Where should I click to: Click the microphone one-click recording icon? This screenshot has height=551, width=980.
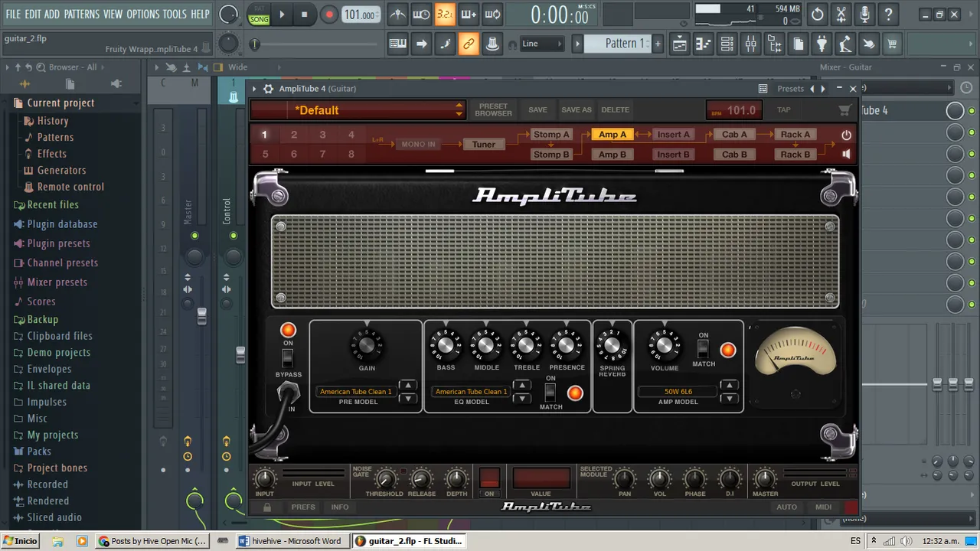[x=864, y=15]
